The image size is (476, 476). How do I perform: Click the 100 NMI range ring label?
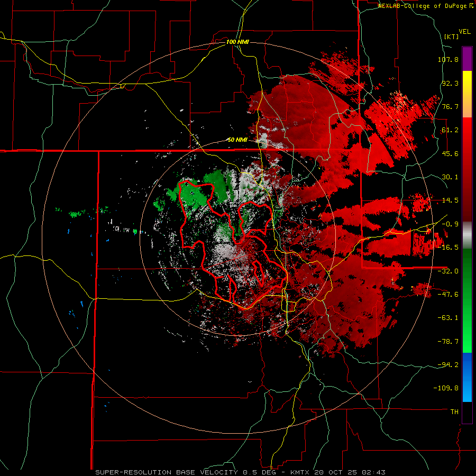(237, 42)
